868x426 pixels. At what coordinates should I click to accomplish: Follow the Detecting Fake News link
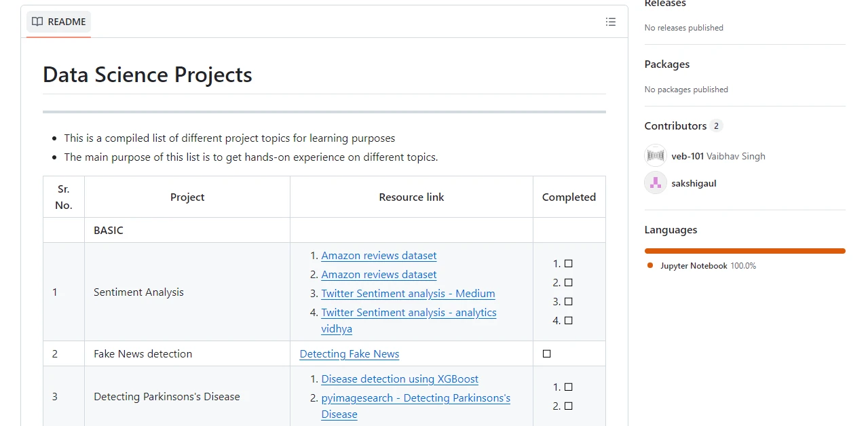point(350,354)
